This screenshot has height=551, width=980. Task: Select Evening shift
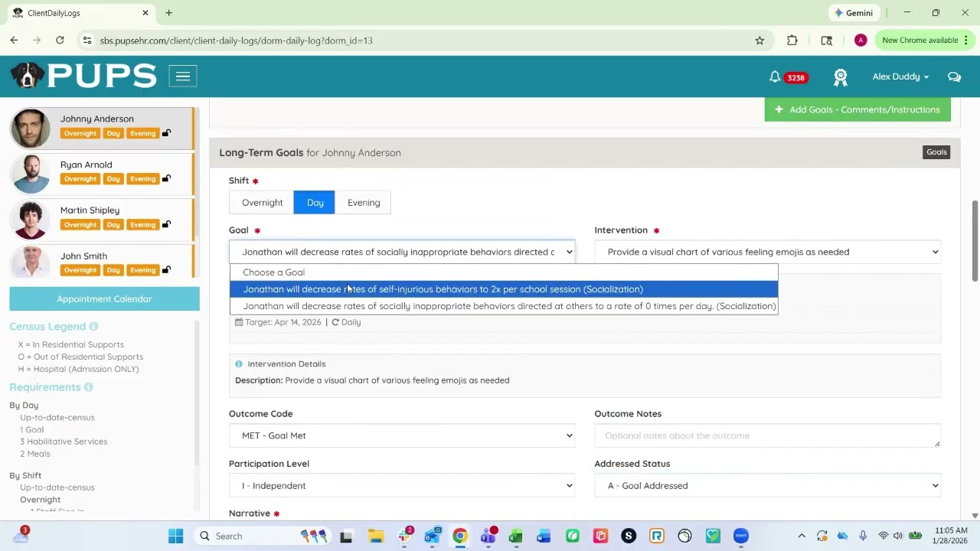[364, 202]
